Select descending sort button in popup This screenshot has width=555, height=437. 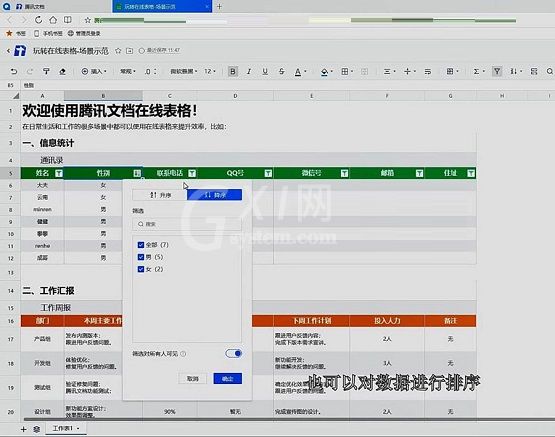point(214,195)
